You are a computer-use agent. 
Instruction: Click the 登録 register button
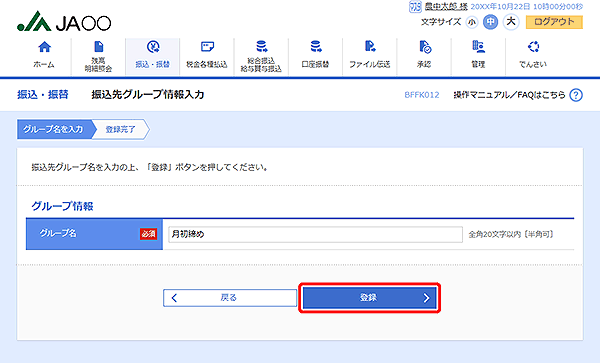point(369,298)
